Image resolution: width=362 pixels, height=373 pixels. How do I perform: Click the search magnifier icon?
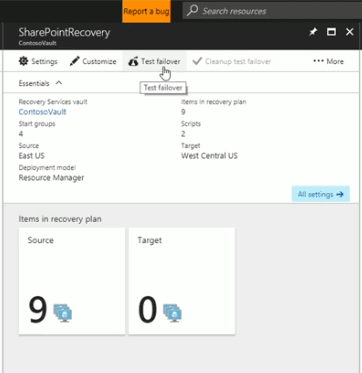[192, 11]
